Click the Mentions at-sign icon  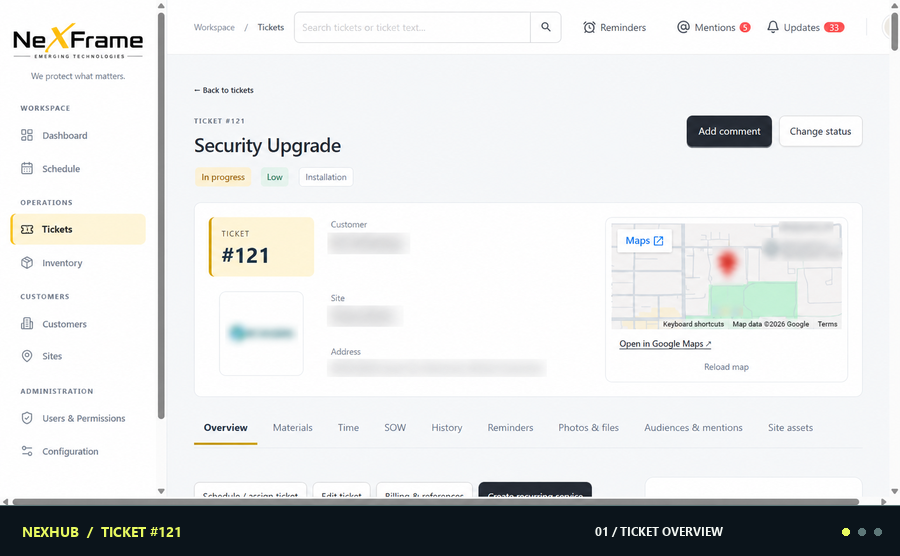coord(683,27)
